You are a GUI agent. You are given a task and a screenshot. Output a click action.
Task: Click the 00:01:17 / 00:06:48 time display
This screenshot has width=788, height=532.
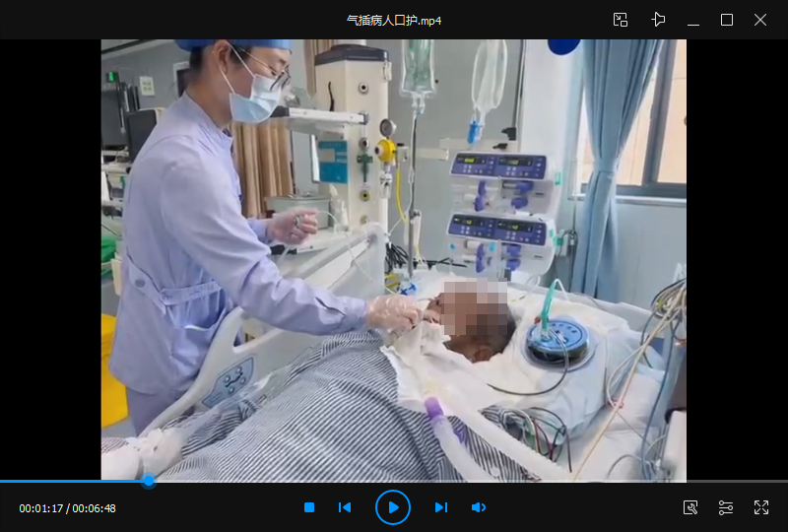(x=67, y=508)
